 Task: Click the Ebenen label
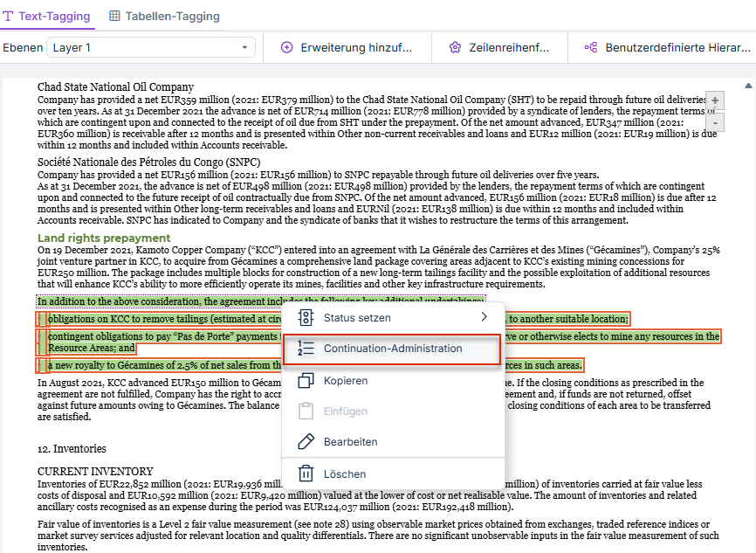[23, 47]
